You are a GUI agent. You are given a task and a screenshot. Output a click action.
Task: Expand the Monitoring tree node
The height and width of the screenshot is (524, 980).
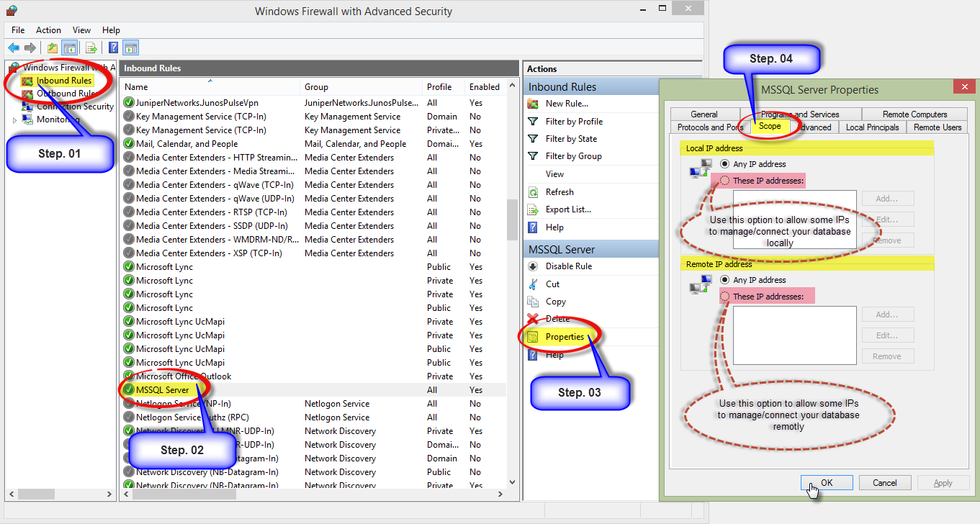[14, 120]
